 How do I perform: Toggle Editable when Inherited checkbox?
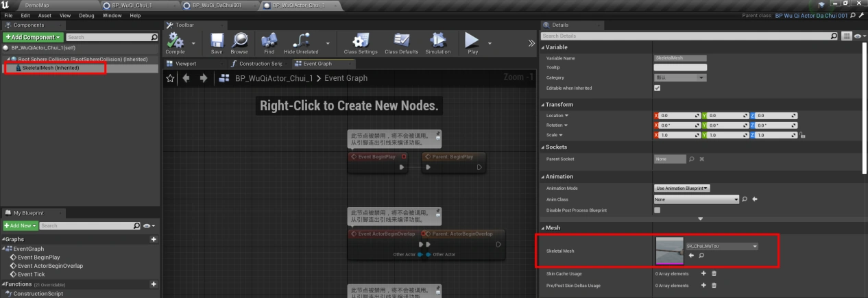point(658,88)
